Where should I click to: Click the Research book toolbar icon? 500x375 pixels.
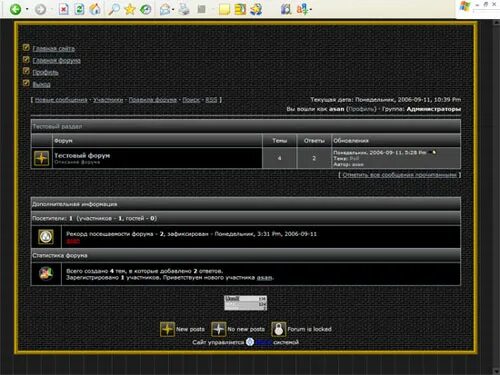[x=285, y=9]
